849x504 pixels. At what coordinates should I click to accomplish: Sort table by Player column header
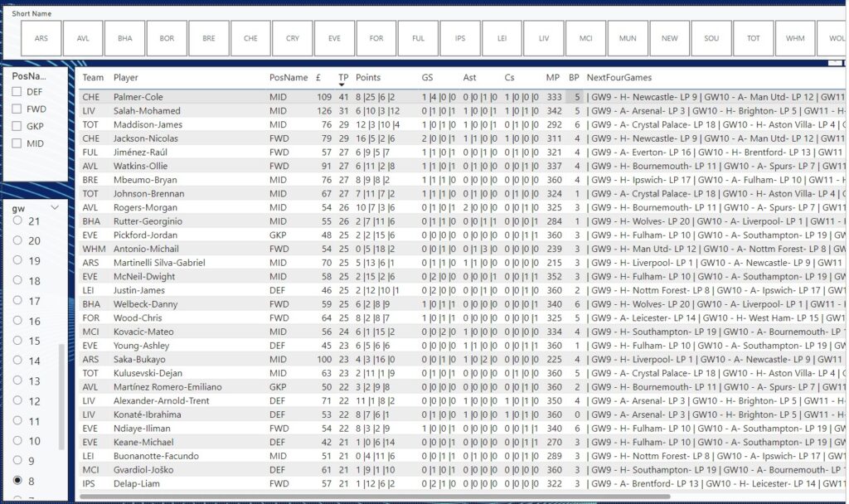pyautogui.click(x=126, y=77)
